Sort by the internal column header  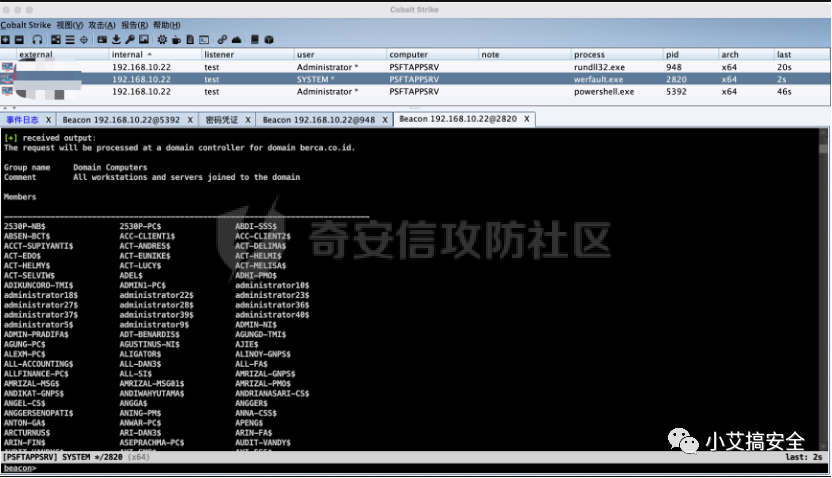tap(154, 54)
